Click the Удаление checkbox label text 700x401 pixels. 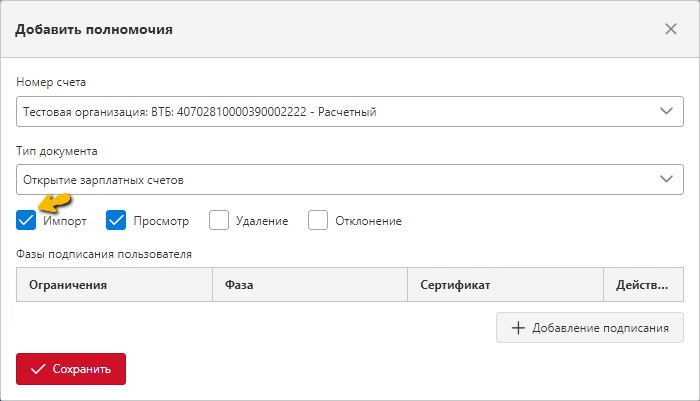tap(262, 221)
